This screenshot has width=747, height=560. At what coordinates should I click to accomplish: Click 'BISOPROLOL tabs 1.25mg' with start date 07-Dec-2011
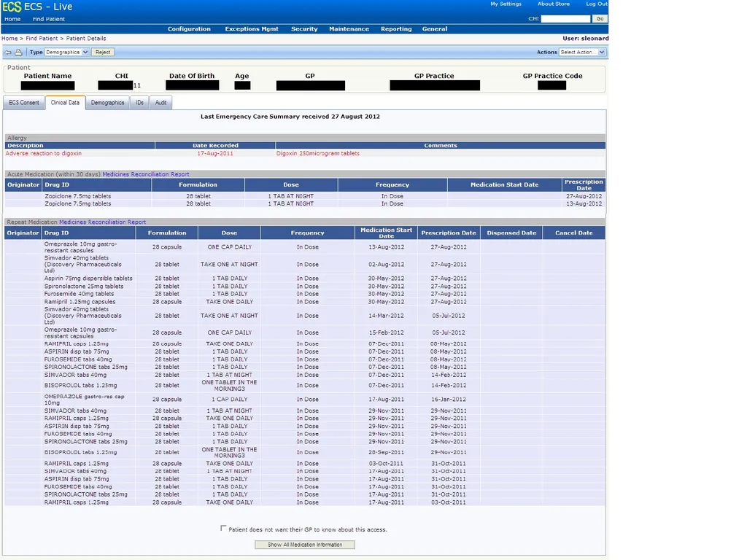80,386
